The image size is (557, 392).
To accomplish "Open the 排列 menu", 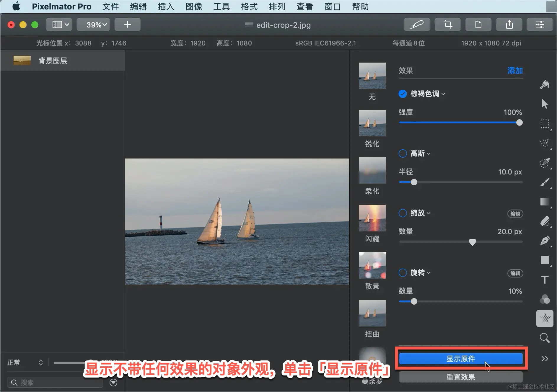I will (277, 6).
